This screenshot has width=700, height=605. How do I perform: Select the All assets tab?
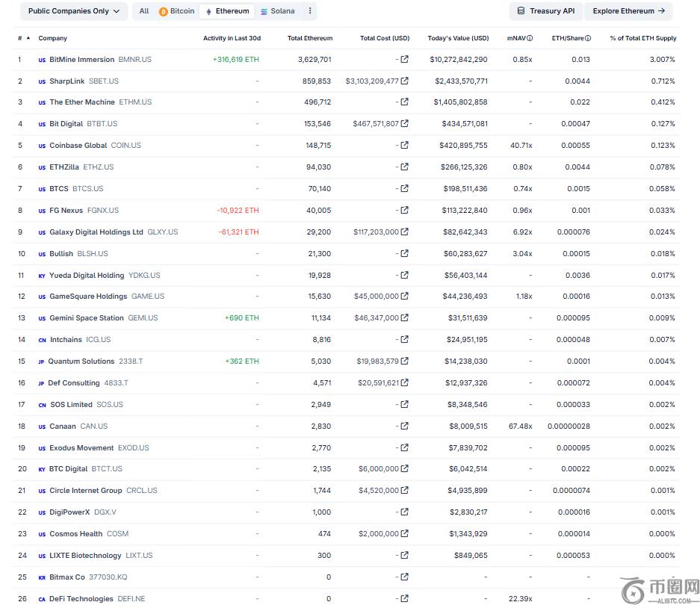click(x=144, y=11)
